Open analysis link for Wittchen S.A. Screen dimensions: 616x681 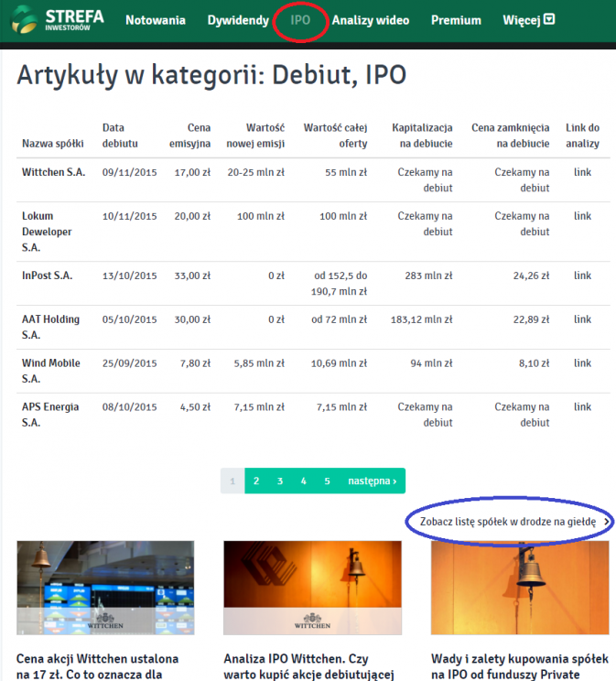pyautogui.click(x=582, y=172)
